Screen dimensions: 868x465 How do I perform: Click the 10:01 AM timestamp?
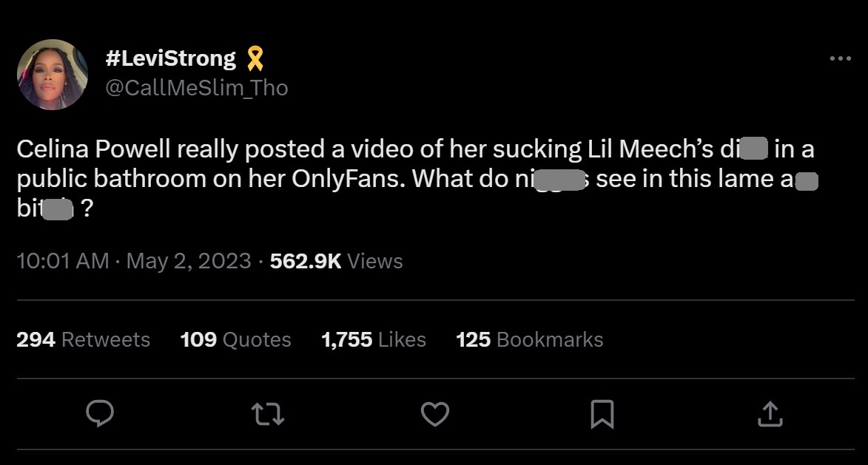tap(63, 261)
